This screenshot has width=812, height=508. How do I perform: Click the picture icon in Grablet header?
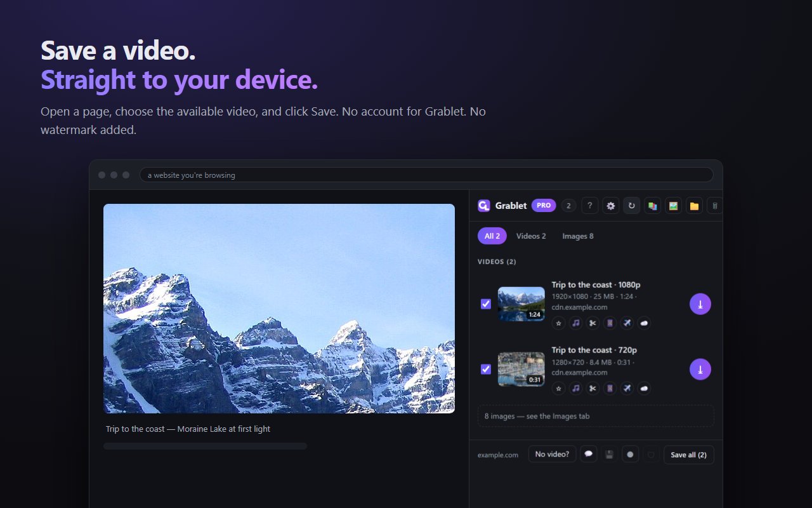pyautogui.click(x=673, y=205)
